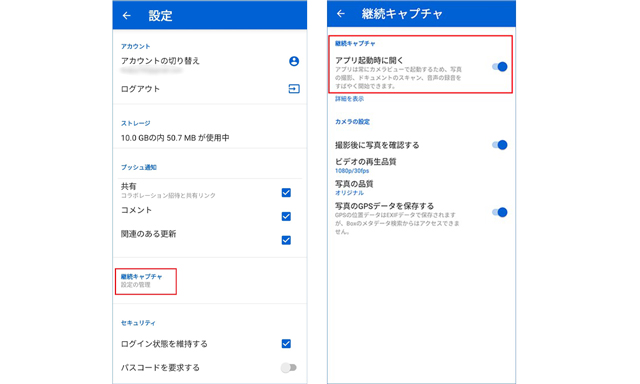Viewport: 640px width, 384px height.
Task: Change ビデオの再生品質 setting
Action: tap(365, 165)
